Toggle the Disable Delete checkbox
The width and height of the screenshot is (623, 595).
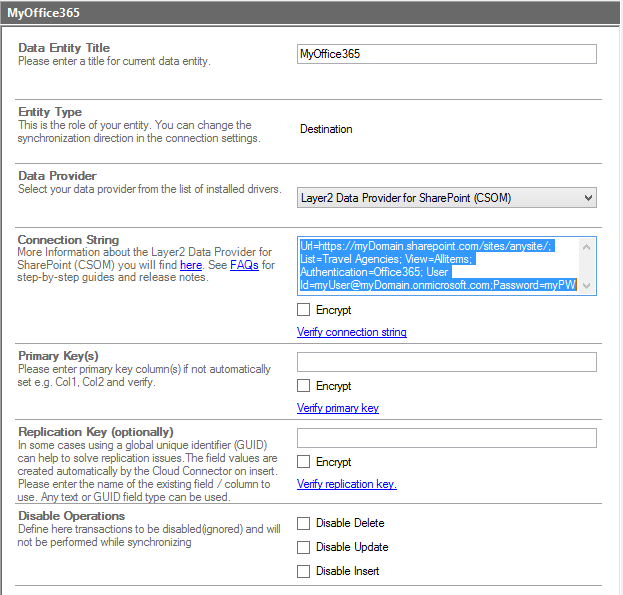pyautogui.click(x=304, y=523)
